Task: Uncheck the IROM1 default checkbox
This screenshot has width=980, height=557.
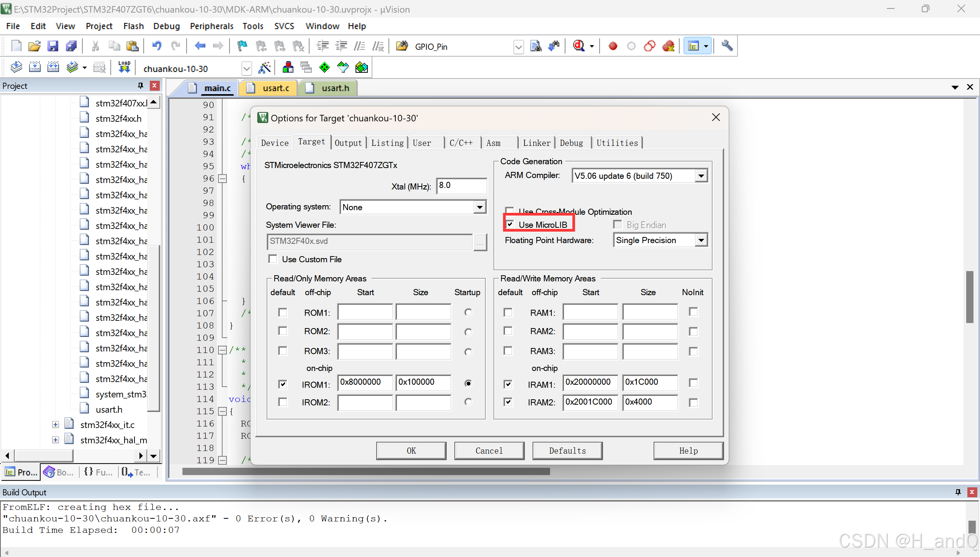Action: (x=283, y=384)
